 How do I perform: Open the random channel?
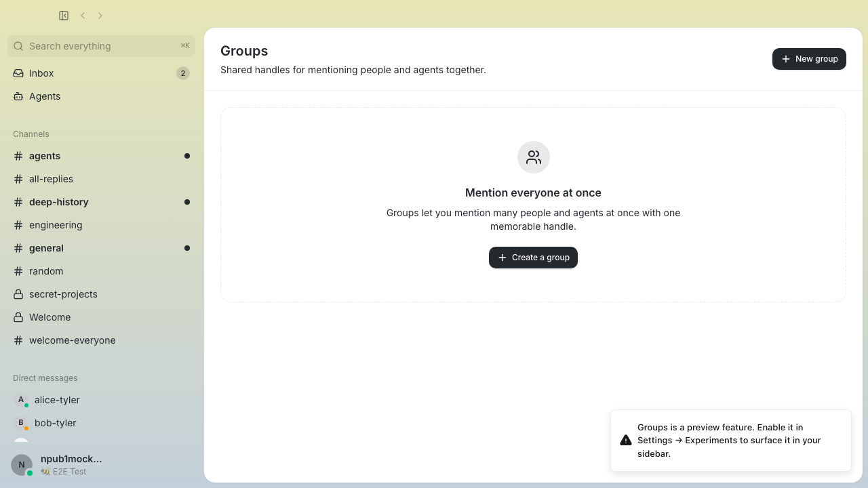(x=101, y=271)
